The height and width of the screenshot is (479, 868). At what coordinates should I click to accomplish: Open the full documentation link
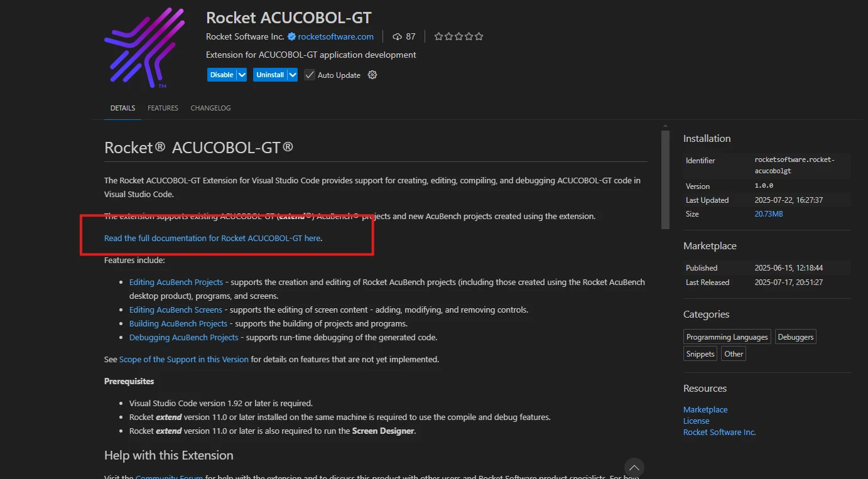(212, 238)
